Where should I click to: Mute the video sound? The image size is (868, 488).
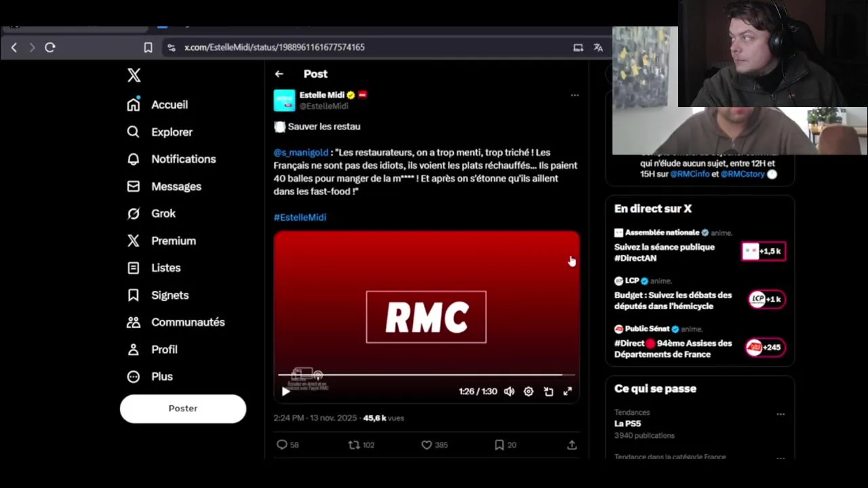point(509,391)
